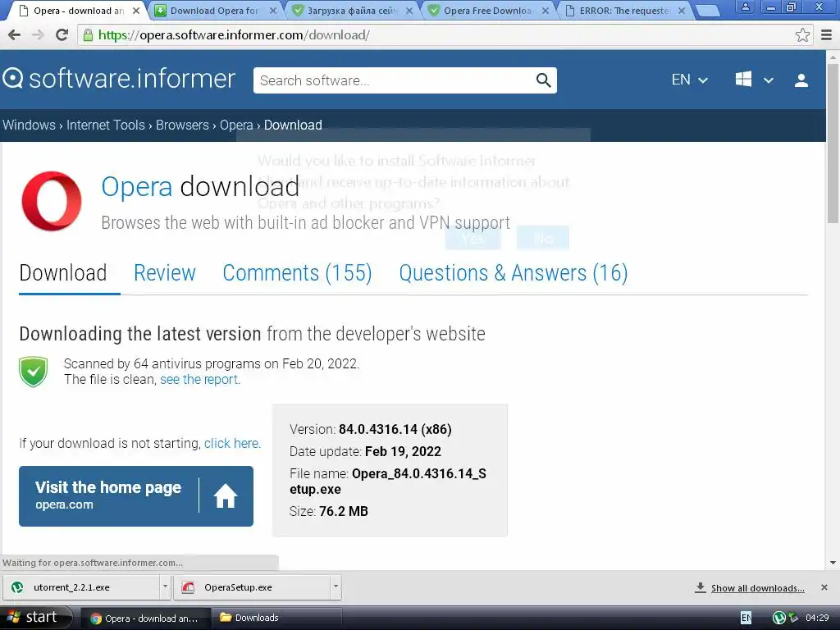This screenshot has height=630, width=840.
Task: Open the OperaSetup.exe download options arrow
Action: (336, 587)
